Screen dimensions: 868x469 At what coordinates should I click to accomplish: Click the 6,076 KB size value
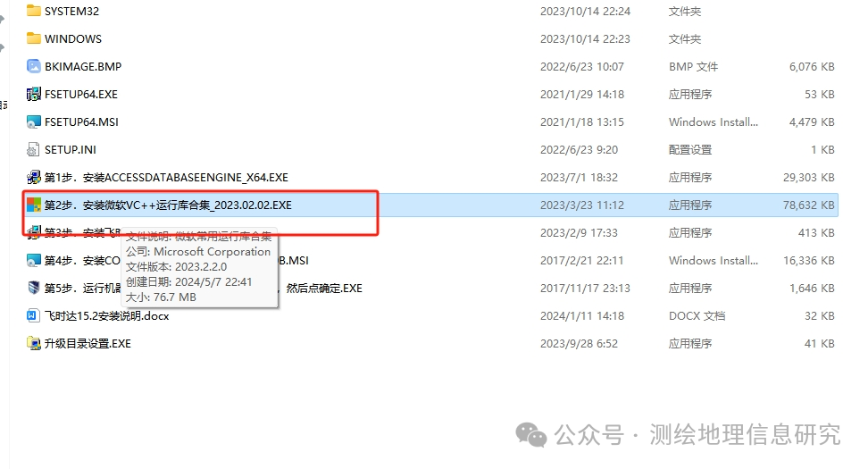(812, 66)
